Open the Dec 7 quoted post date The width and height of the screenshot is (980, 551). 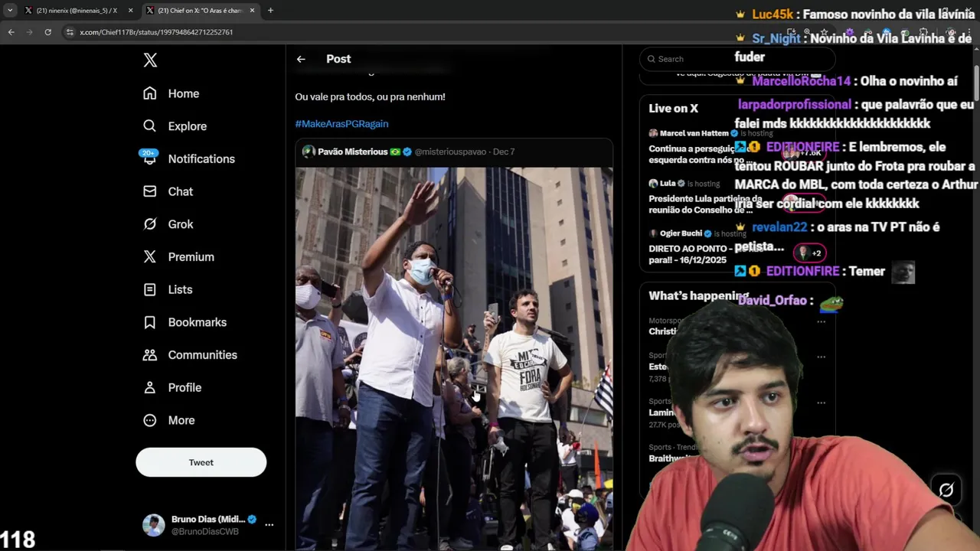504,152
